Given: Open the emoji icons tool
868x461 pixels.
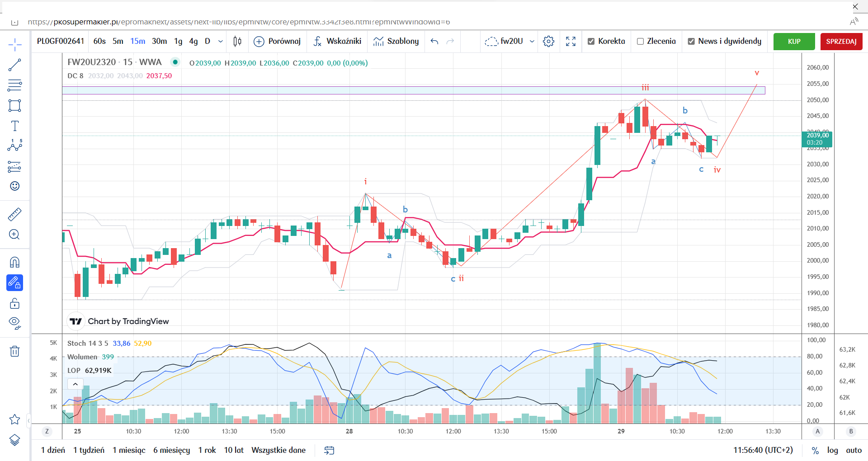Looking at the screenshot, I should coord(14,186).
